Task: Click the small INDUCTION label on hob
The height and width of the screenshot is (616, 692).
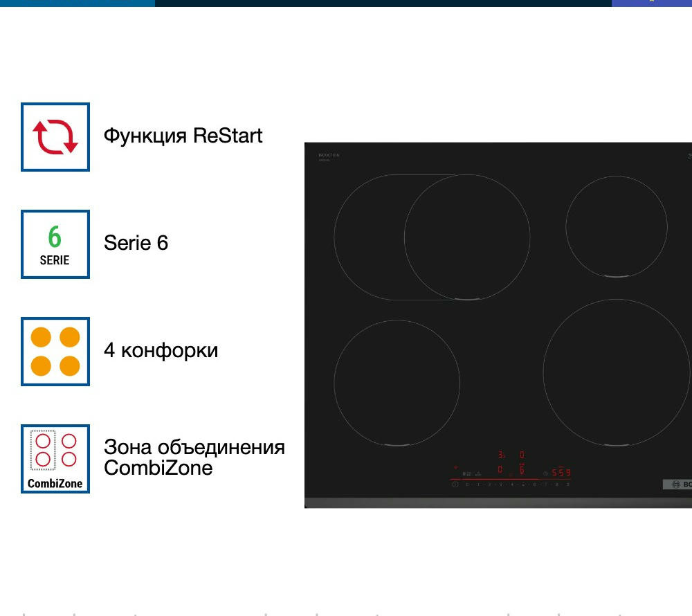Action: 329,156
